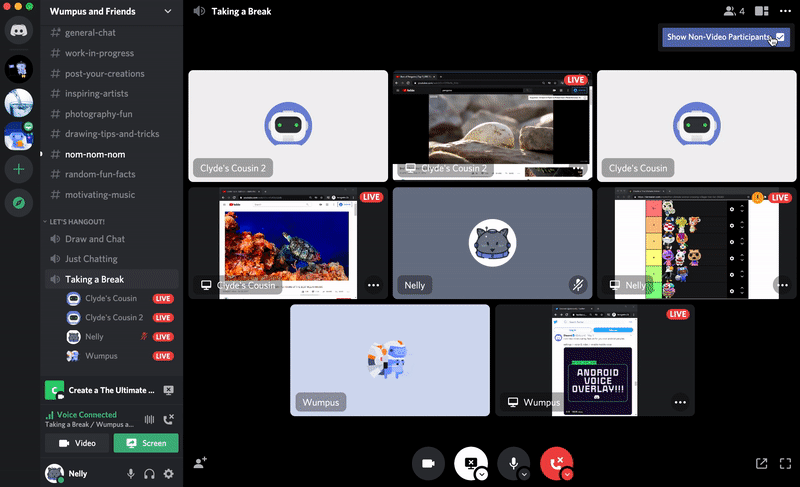Turn on camera from bottom call controls
Viewport: 800px width, 487px height.
(428, 463)
